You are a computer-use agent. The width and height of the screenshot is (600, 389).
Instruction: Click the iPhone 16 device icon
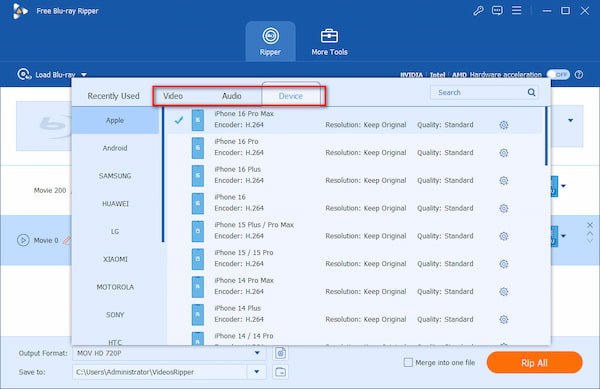point(198,203)
